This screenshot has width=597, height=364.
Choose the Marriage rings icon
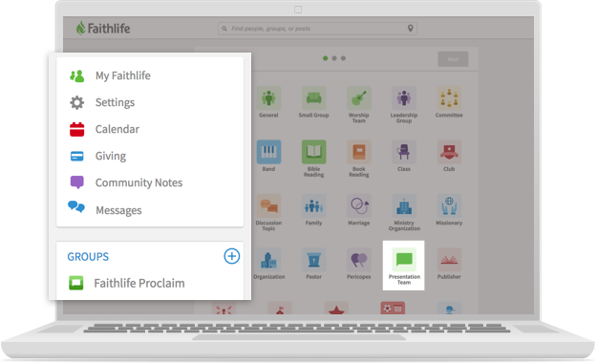pyautogui.click(x=358, y=206)
